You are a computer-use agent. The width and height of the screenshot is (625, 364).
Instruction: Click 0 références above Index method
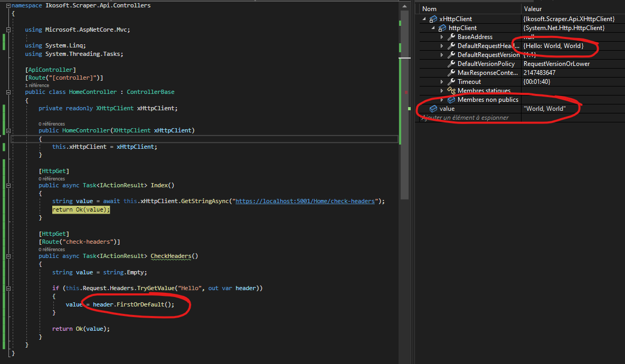point(51,179)
